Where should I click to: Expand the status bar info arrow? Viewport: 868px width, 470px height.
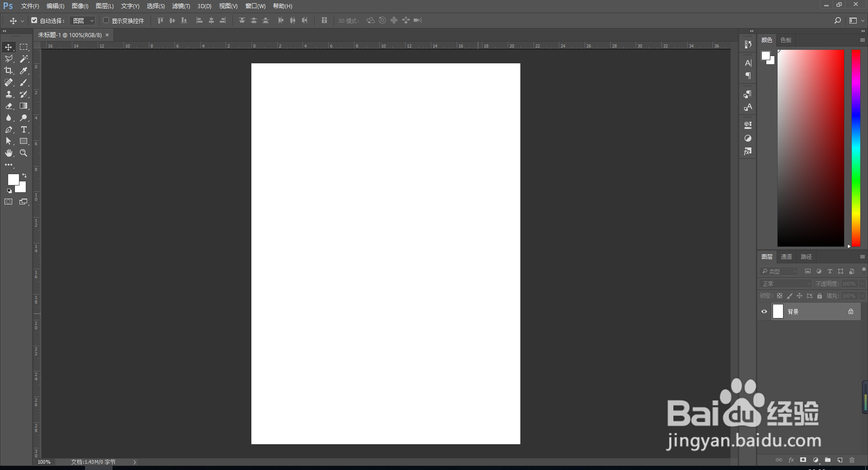(135, 462)
